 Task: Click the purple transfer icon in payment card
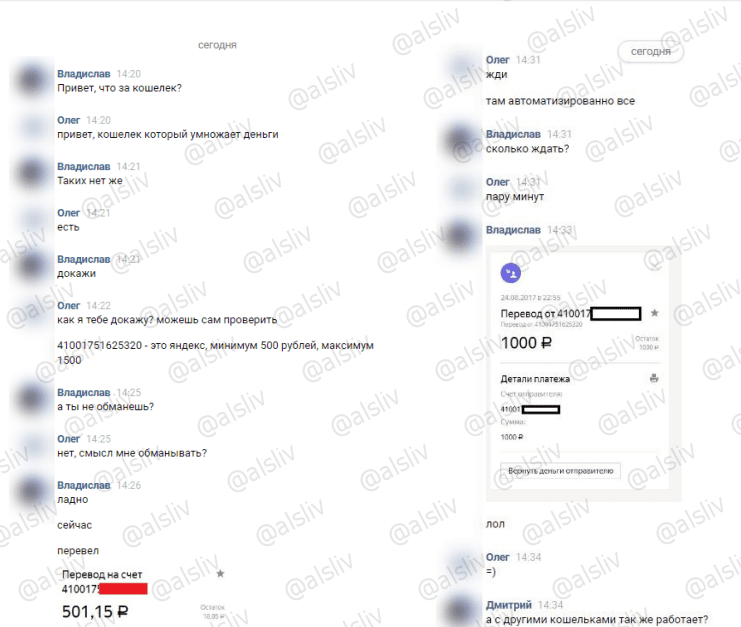point(510,273)
